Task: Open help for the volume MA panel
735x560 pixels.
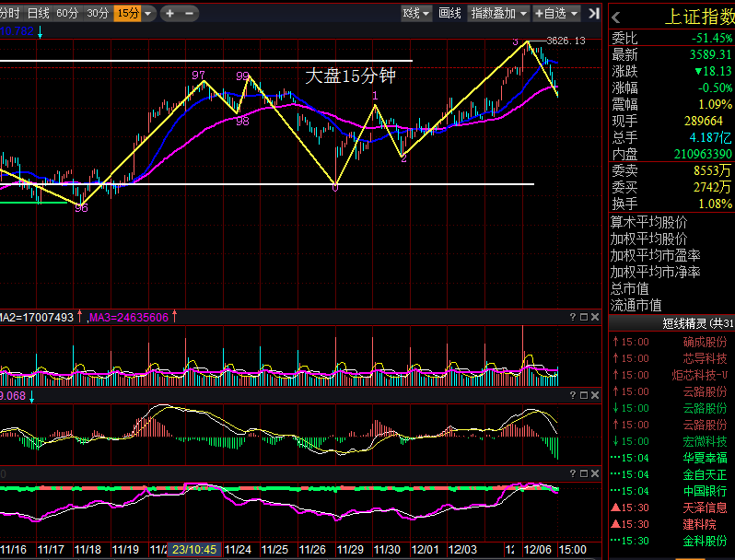Action: coord(572,317)
